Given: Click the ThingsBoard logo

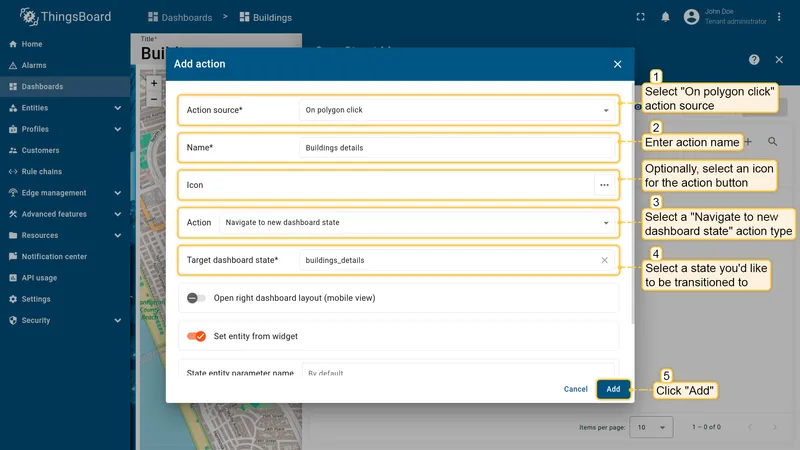Looking at the screenshot, I should [x=65, y=17].
